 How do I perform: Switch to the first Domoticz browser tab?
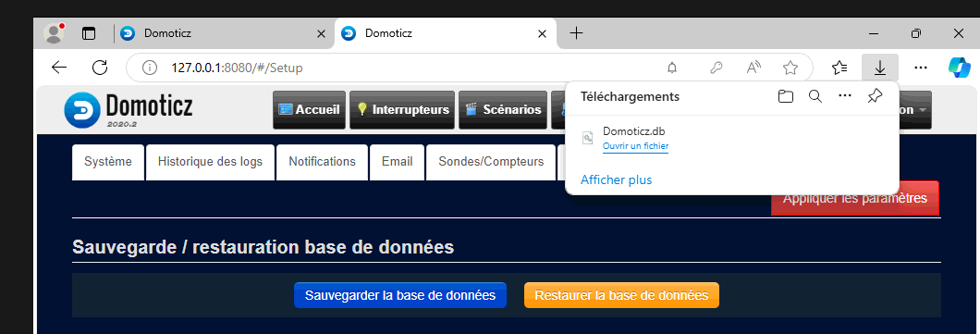click(223, 34)
